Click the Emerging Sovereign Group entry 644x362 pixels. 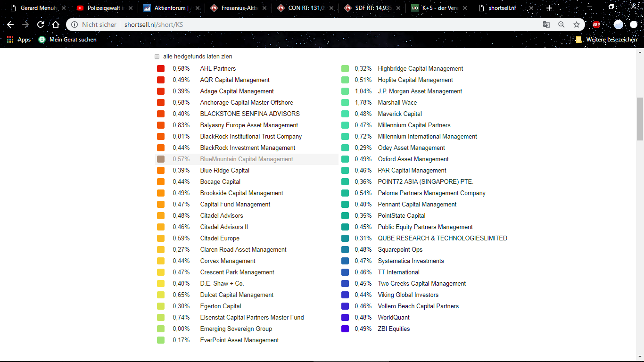click(x=236, y=329)
